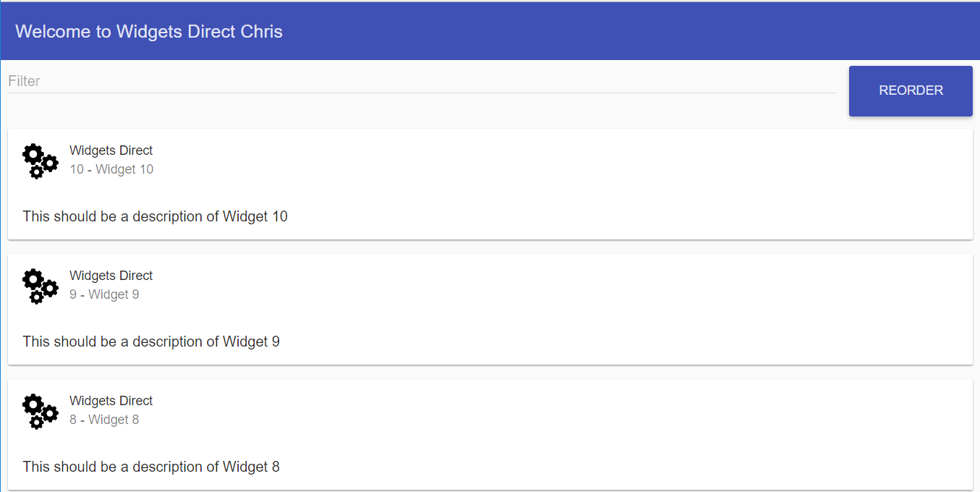Click the gears icon on Widget 9 card
This screenshot has height=492, width=980.
pos(41,286)
